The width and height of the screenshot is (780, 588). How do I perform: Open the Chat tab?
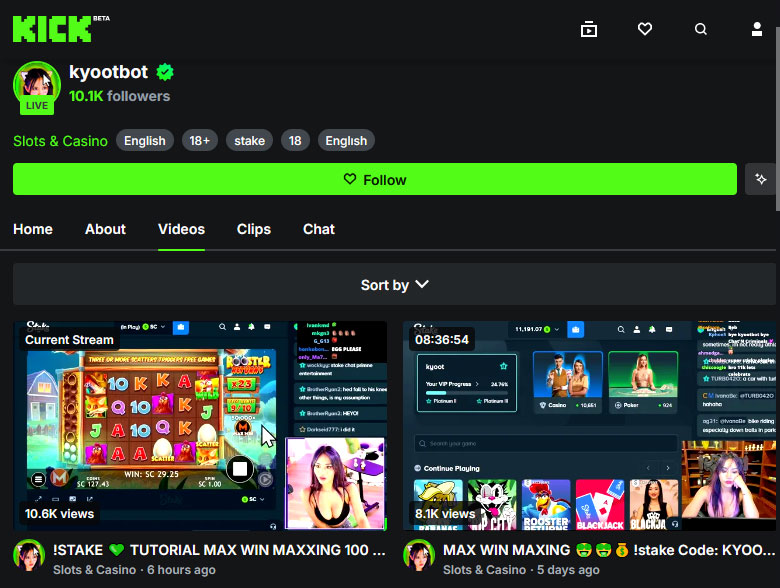point(319,229)
